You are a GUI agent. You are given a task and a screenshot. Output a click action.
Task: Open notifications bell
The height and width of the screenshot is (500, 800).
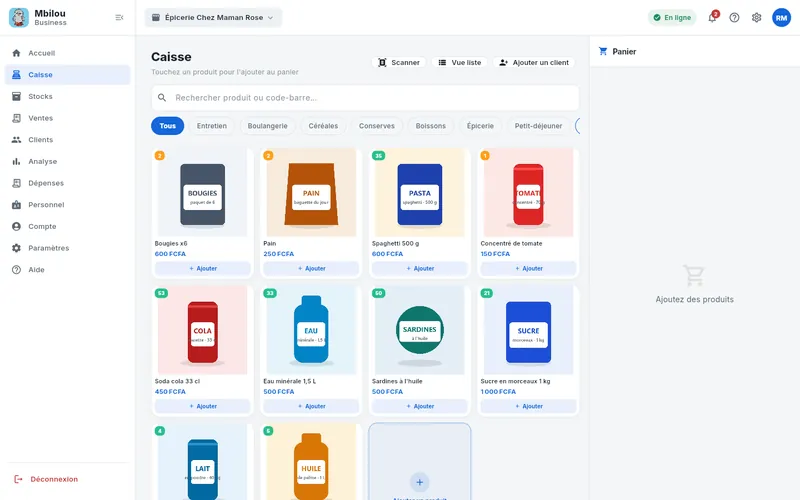pyautogui.click(x=712, y=17)
